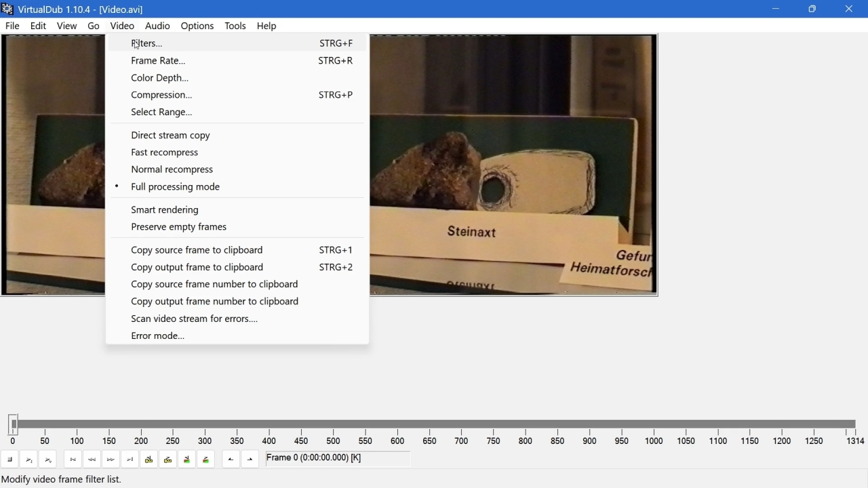Open video Compression... settings
Screen dimensions: 868x488
click(237, 95)
